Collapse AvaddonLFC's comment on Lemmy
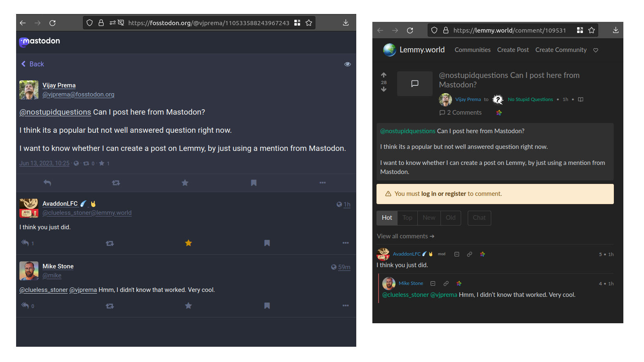This screenshot has width=644, height=362. point(457,254)
